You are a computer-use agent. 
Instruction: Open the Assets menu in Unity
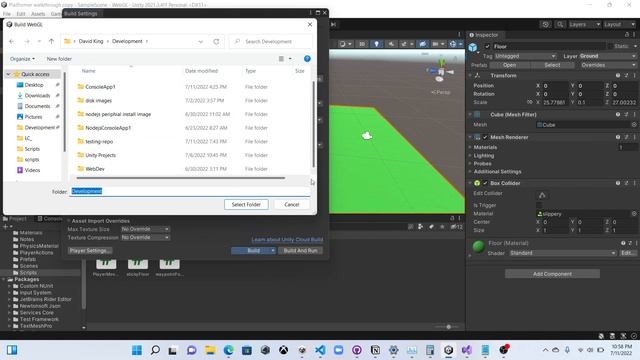pos(38,13)
